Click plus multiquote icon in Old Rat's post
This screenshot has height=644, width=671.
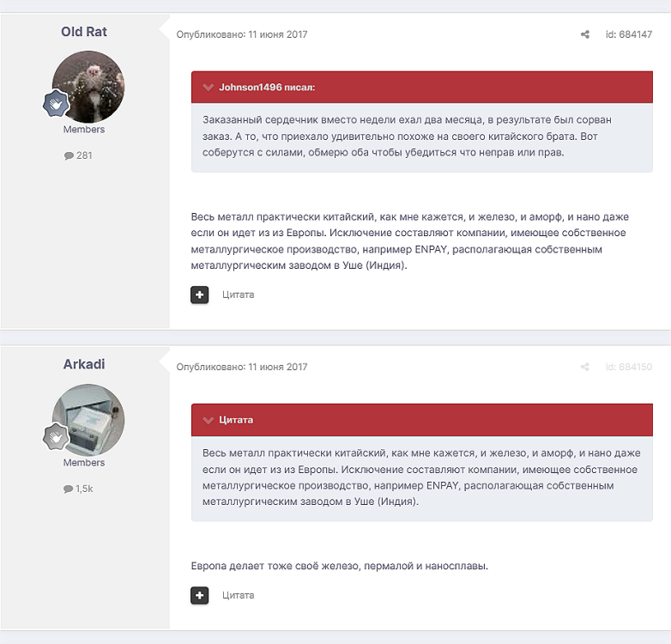(200, 295)
